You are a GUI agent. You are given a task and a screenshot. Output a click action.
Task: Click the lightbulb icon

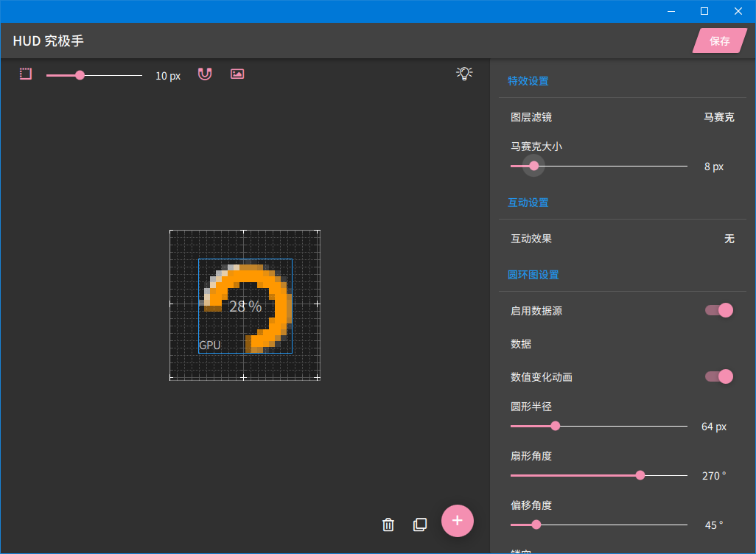tap(463, 73)
